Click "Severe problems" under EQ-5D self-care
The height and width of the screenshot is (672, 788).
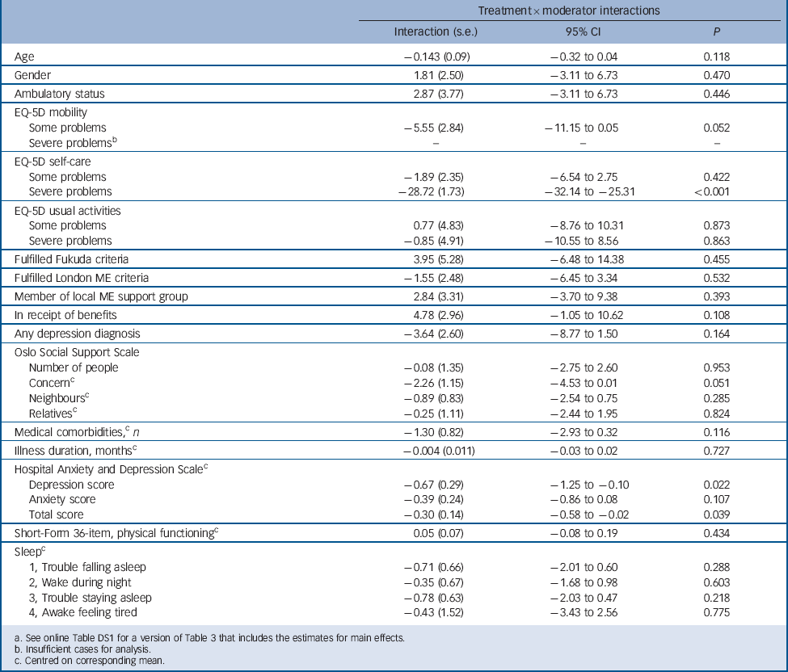pyautogui.click(x=70, y=191)
